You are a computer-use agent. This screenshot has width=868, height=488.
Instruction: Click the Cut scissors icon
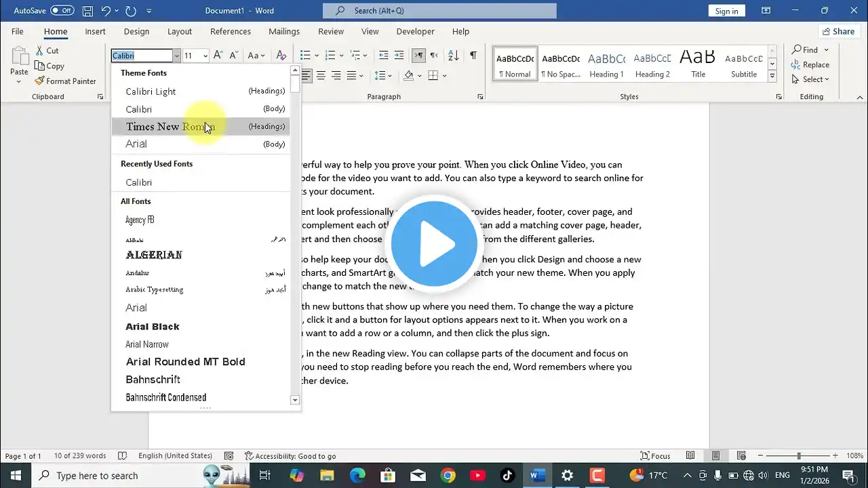[x=40, y=51]
